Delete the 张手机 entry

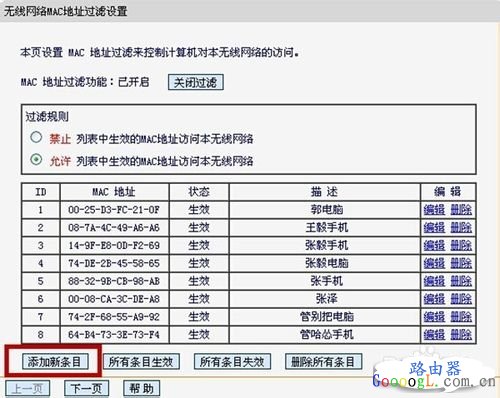(461, 281)
